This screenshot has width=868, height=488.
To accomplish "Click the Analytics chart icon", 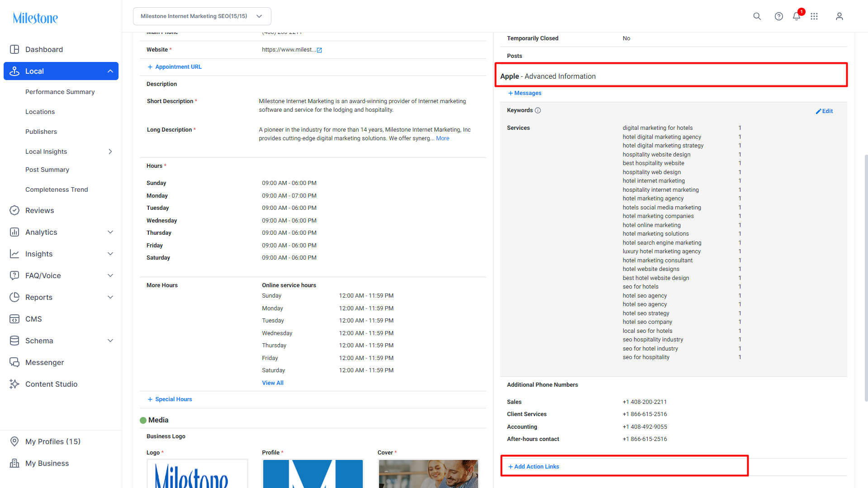I will 14,232.
